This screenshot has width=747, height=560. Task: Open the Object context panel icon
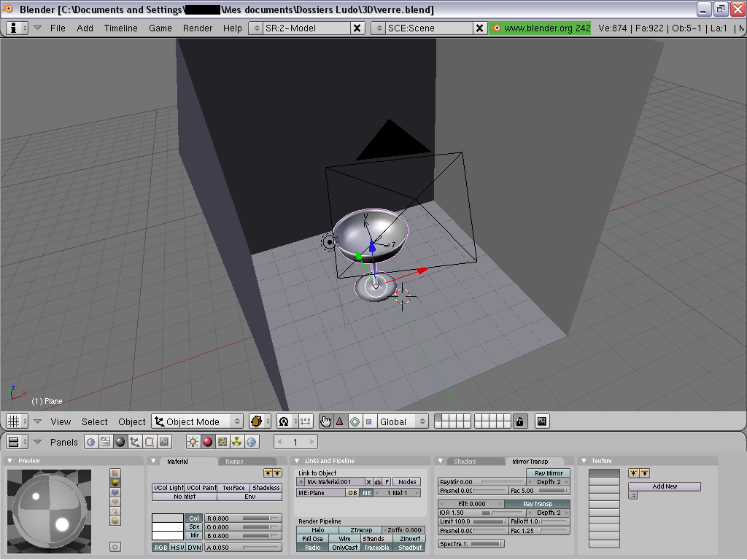pos(135,442)
